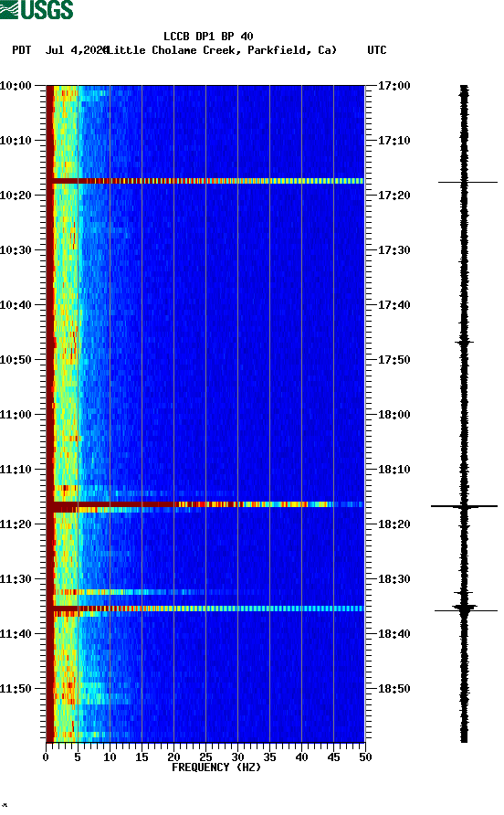Click the seismogram spike near 18:16 UTC
This screenshot has height=815, width=504.
tap(464, 506)
